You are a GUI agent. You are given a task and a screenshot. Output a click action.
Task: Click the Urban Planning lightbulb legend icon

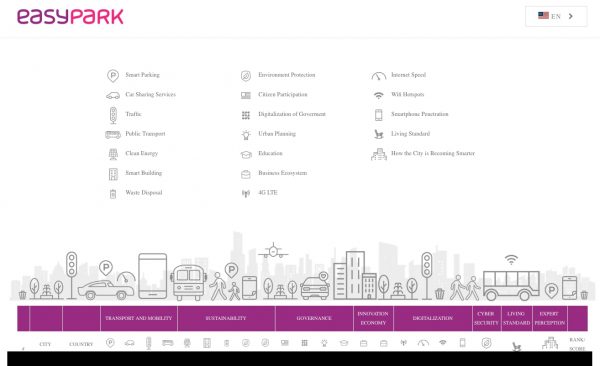pos(246,134)
